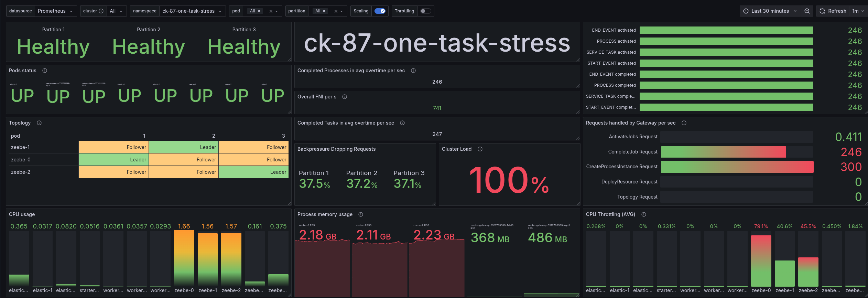The width and height of the screenshot is (868, 298).
Task: Expand the partition filter dropdown chevron
Action: pos(341,11)
